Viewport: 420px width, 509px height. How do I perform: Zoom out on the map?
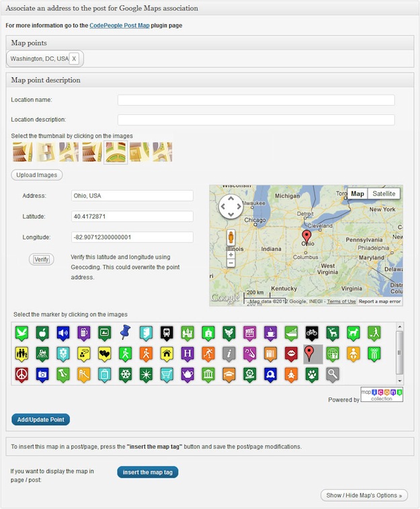coord(230,264)
